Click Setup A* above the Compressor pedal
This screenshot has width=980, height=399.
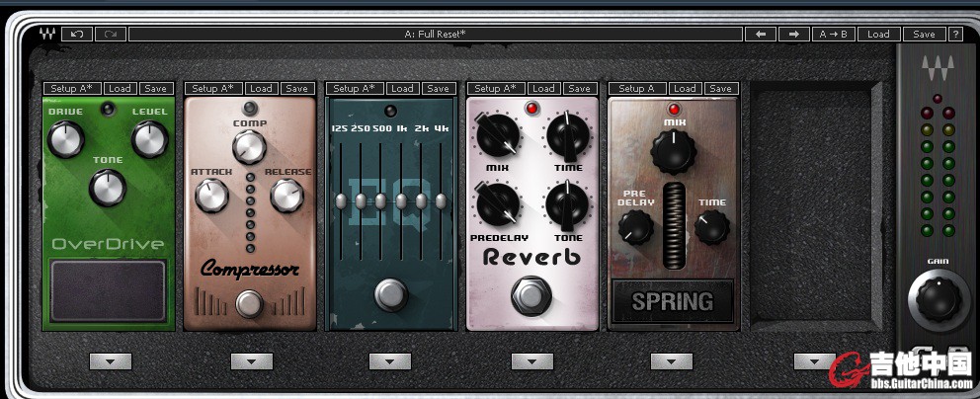pyautogui.click(x=213, y=89)
